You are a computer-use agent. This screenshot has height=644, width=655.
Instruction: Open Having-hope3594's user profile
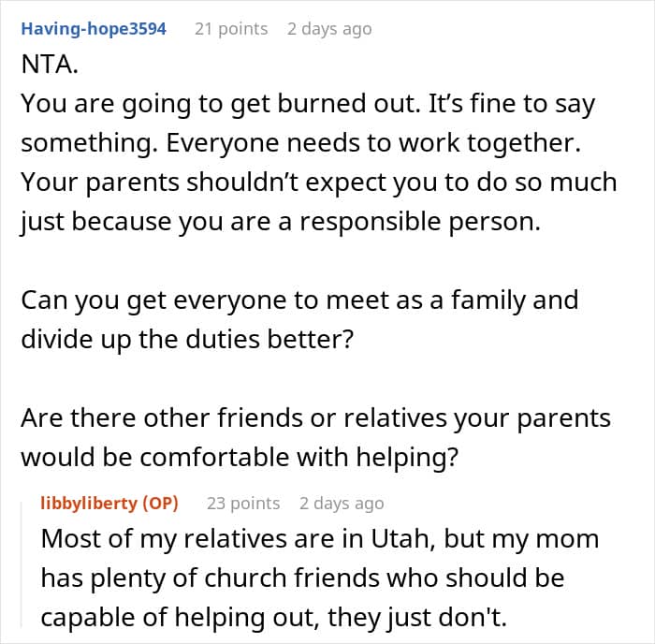(94, 29)
